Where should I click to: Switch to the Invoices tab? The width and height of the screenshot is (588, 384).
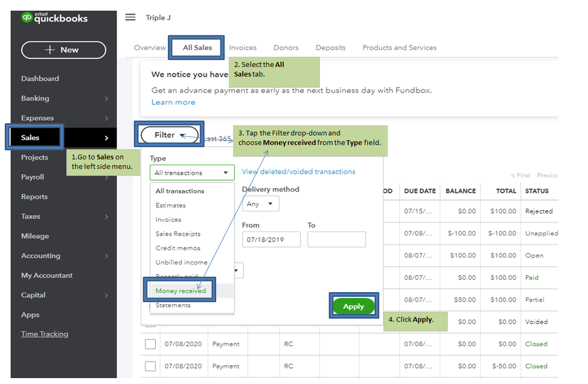pyautogui.click(x=243, y=48)
